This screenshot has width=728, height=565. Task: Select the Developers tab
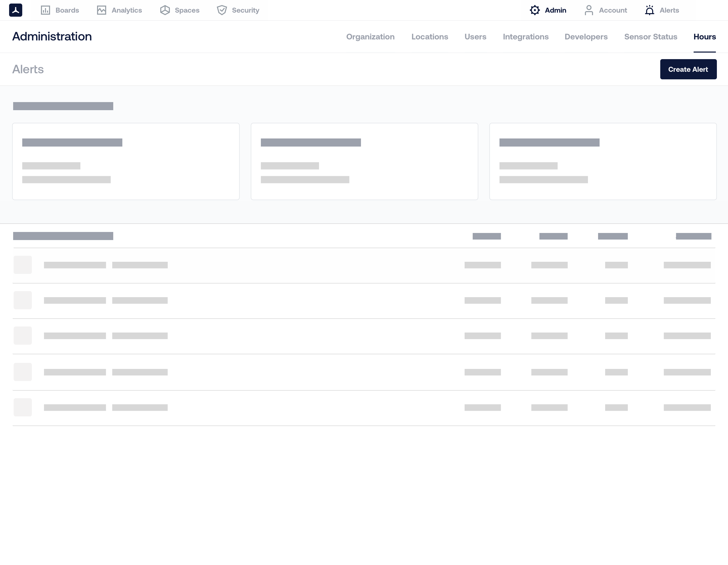[586, 37]
